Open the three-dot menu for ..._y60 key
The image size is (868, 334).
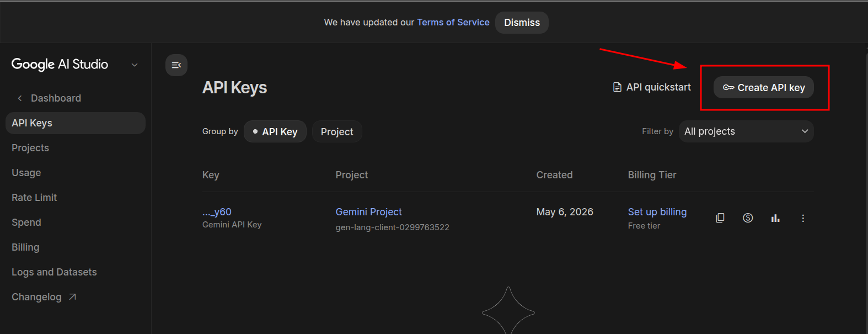coord(803,218)
